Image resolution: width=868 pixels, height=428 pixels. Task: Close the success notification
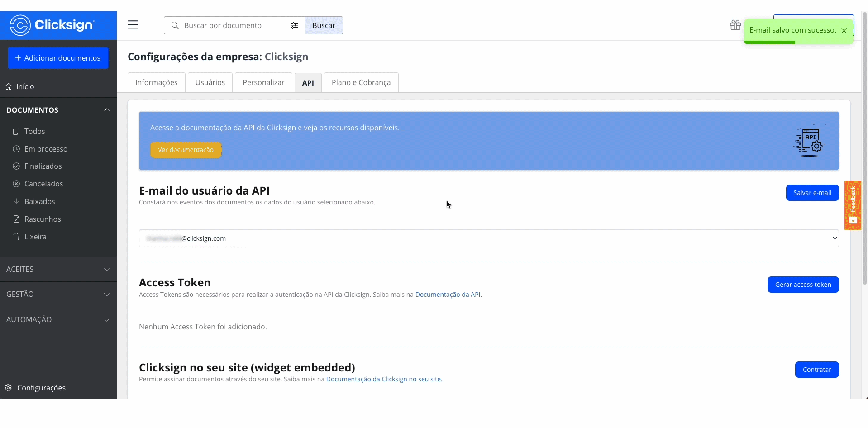click(844, 31)
